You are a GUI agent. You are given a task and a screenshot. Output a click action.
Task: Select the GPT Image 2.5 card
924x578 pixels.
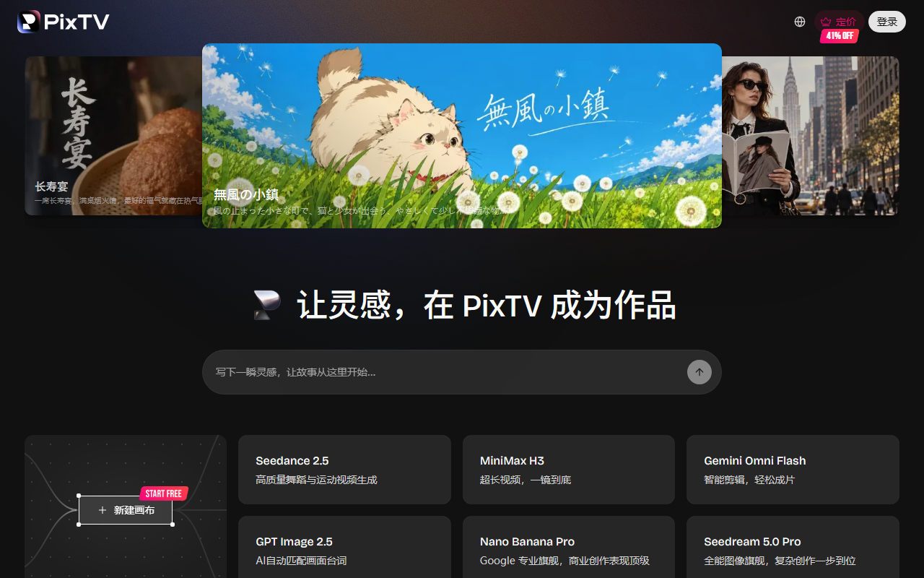coord(344,547)
